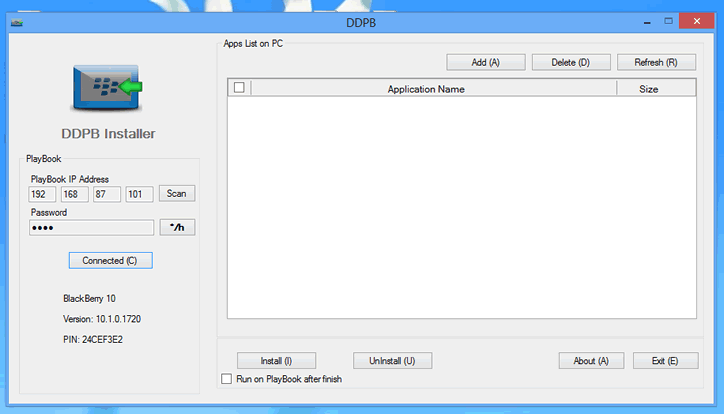Exit the application with Exit (E)
The height and width of the screenshot is (414, 724).
point(665,360)
